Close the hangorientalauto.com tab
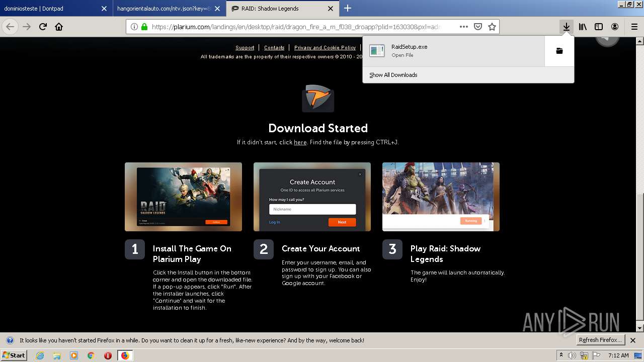 click(x=217, y=9)
